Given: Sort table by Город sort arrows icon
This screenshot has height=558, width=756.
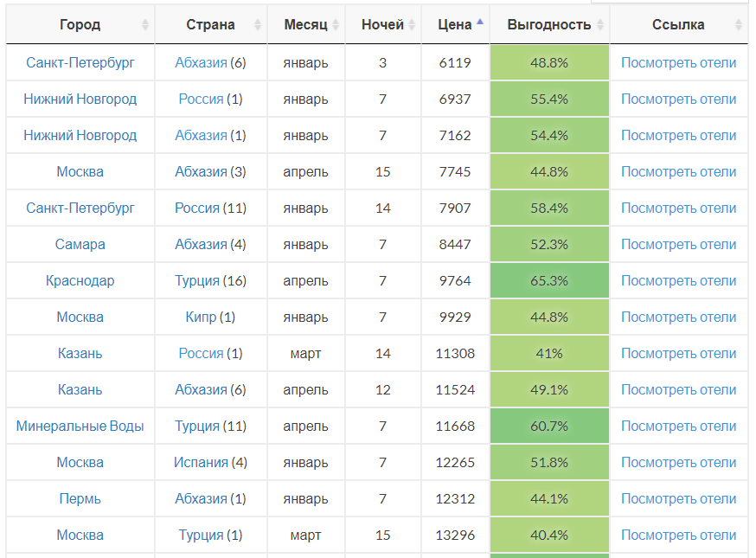Looking at the screenshot, I should point(145,24).
